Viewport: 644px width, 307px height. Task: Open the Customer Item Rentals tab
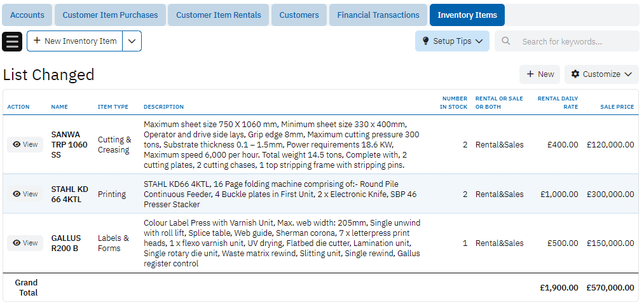pyautogui.click(x=218, y=15)
